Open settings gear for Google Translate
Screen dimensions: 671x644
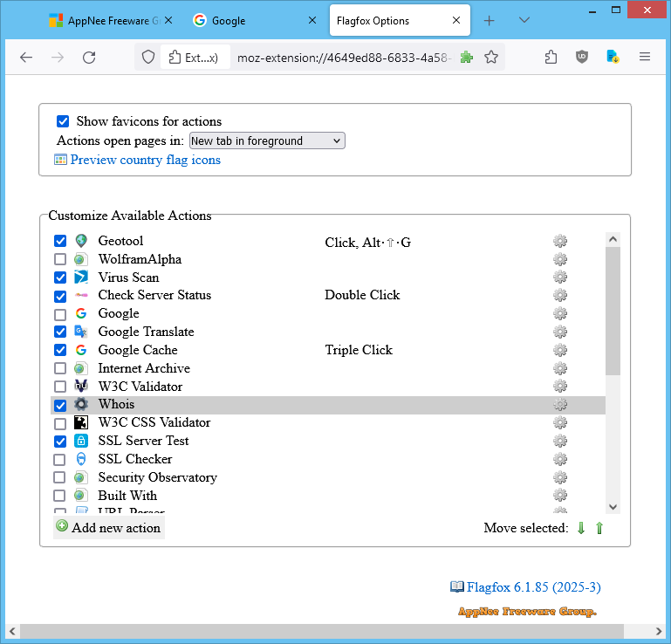coord(559,332)
